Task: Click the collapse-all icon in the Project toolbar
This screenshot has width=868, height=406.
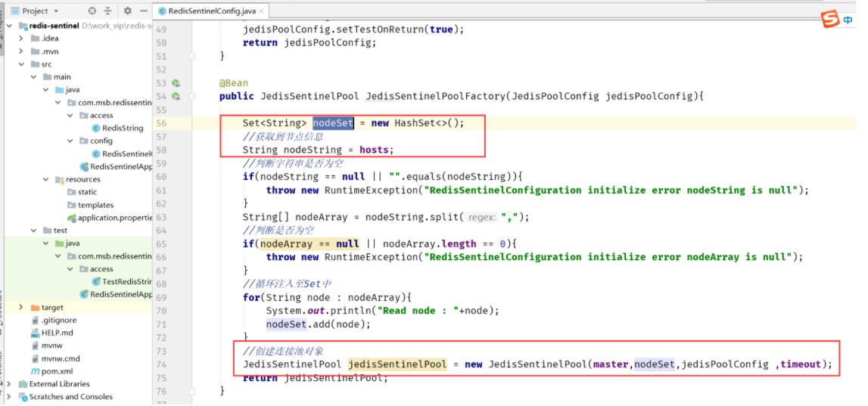Action: [108, 11]
